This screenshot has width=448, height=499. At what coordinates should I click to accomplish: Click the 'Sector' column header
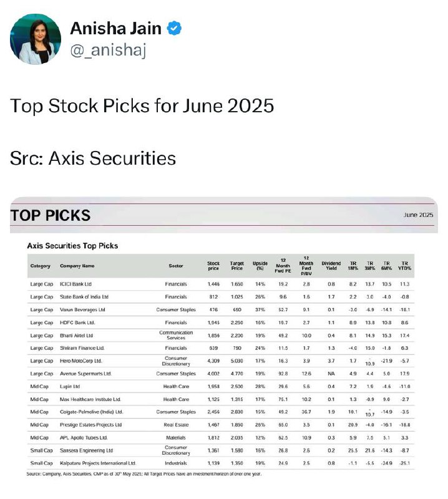(x=176, y=266)
